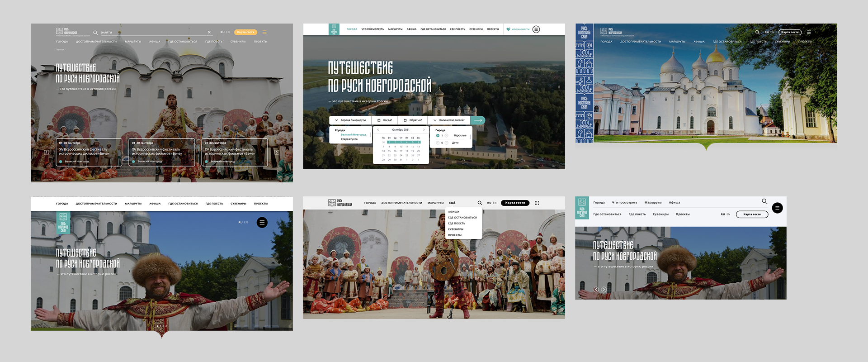This screenshot has width=868, height=362.
Task: Open Афиша in the two-row menu mockup
Action: [675, 203]
